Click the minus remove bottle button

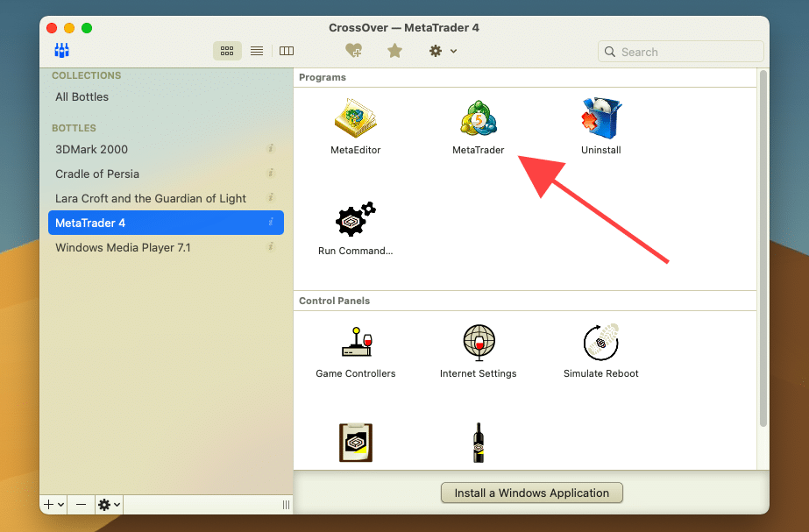tap(81, 504)
